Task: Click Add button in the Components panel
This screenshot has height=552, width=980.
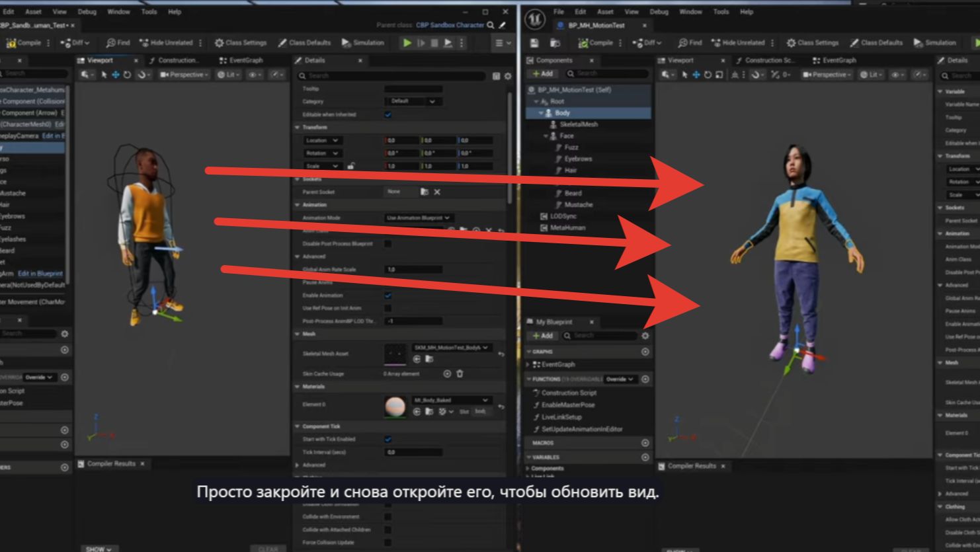Action: pyautogui.click(x=542, y=74)
